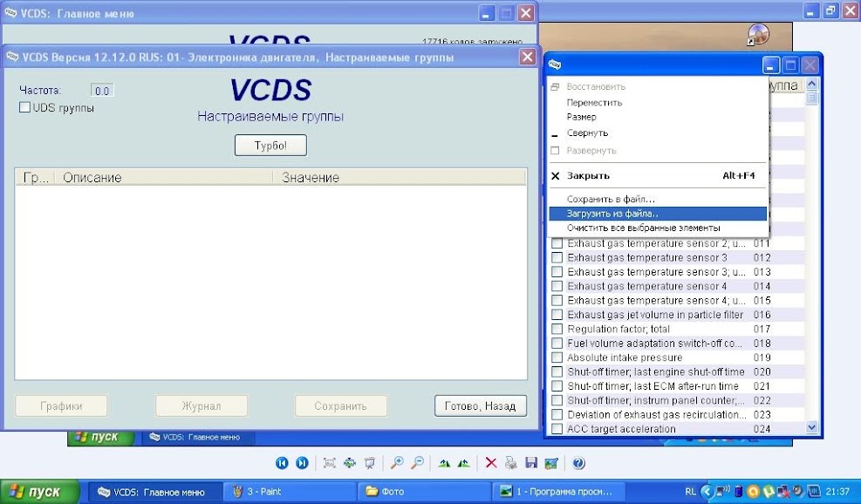The image size is (861, 504).
Task: Rotate image clockwise icon
Action: tap(444, 463)
